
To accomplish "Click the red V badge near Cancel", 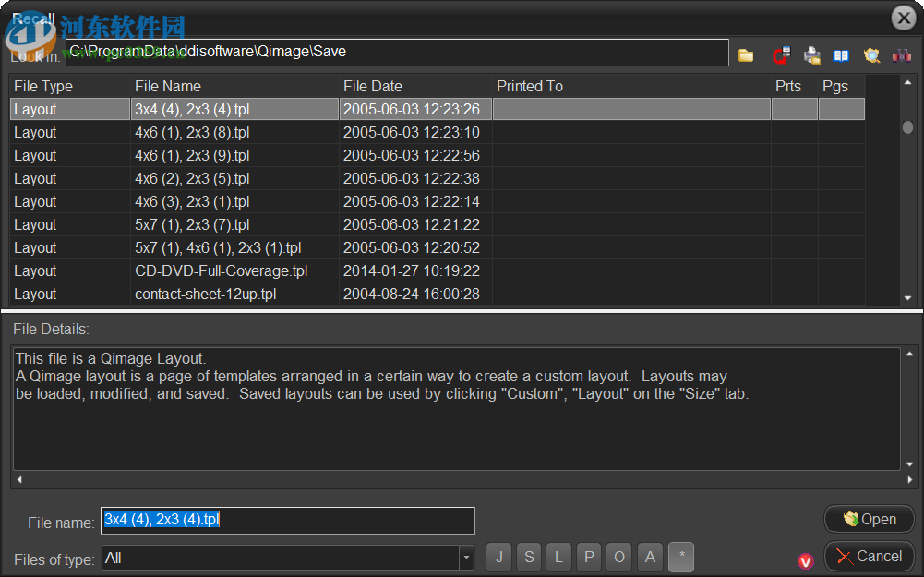I will pos(804,560).
